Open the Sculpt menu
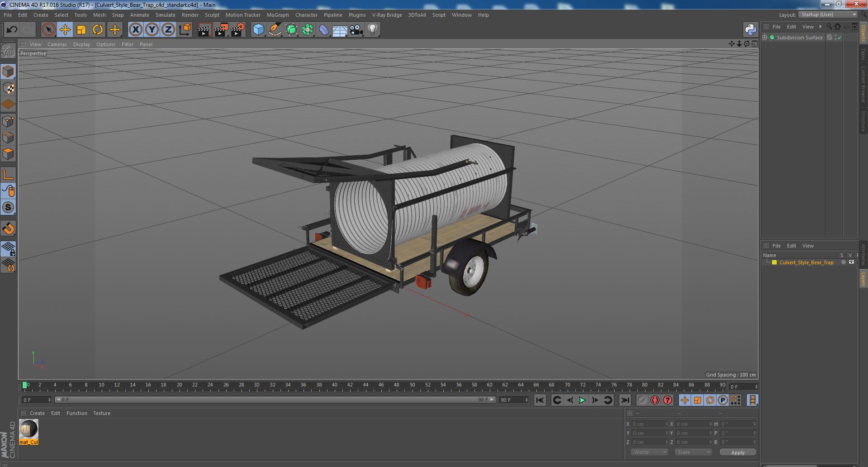Viewport: 868px width, 467px height. coord(212,15)
